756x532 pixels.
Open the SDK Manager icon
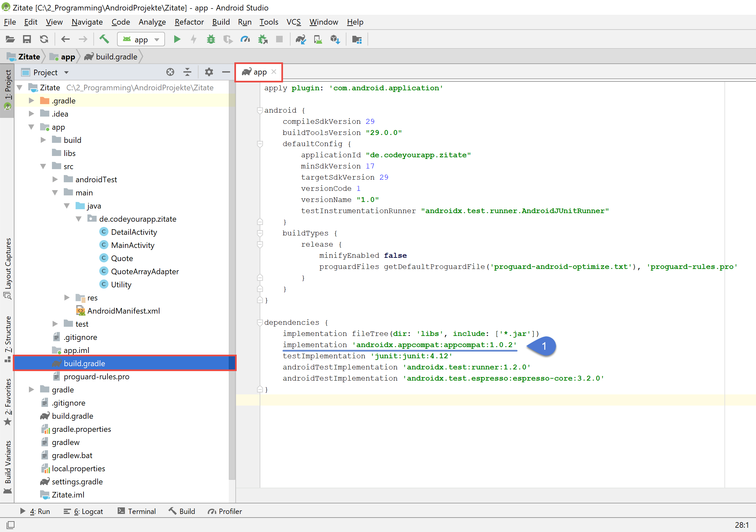click(335, 39)
